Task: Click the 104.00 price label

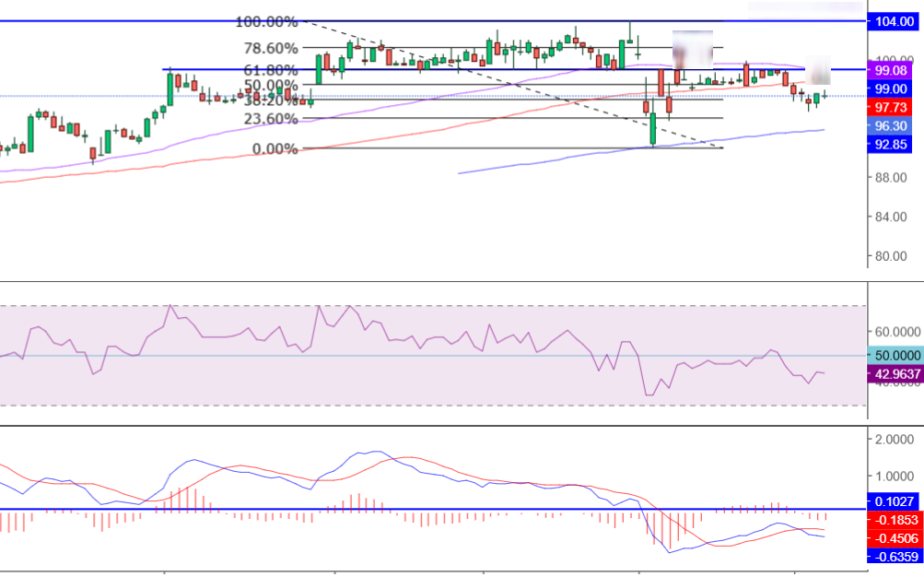Action: 892,21
